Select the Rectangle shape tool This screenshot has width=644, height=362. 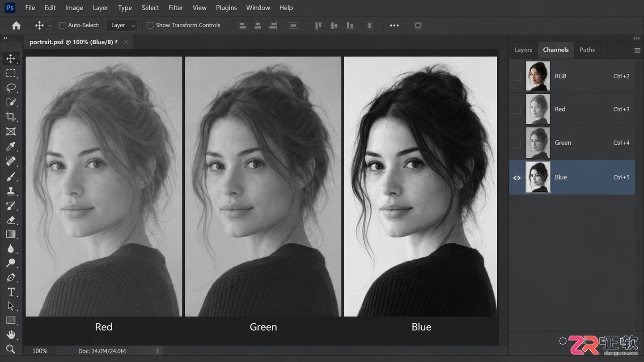(11, 320)
